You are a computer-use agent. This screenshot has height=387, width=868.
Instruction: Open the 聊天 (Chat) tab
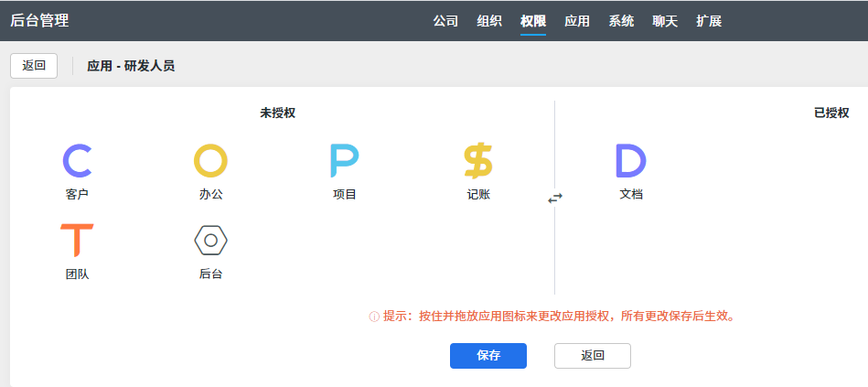pyautogui.click(x=665, y=21)
